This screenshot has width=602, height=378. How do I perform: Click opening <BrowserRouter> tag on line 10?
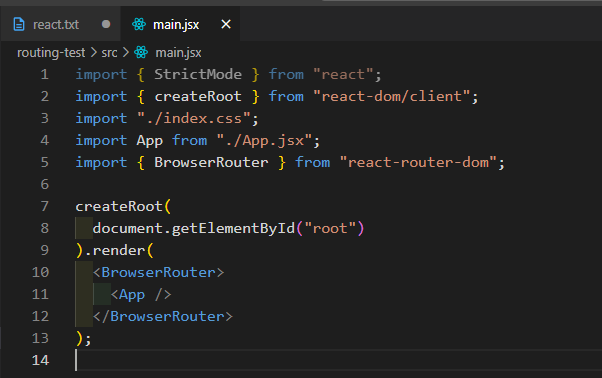click(159, 272)
